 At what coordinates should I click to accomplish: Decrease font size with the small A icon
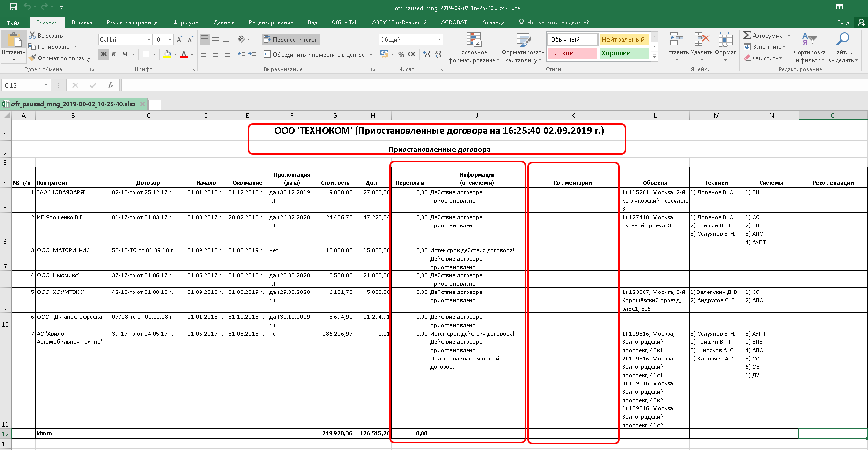[x=190, y=39]
